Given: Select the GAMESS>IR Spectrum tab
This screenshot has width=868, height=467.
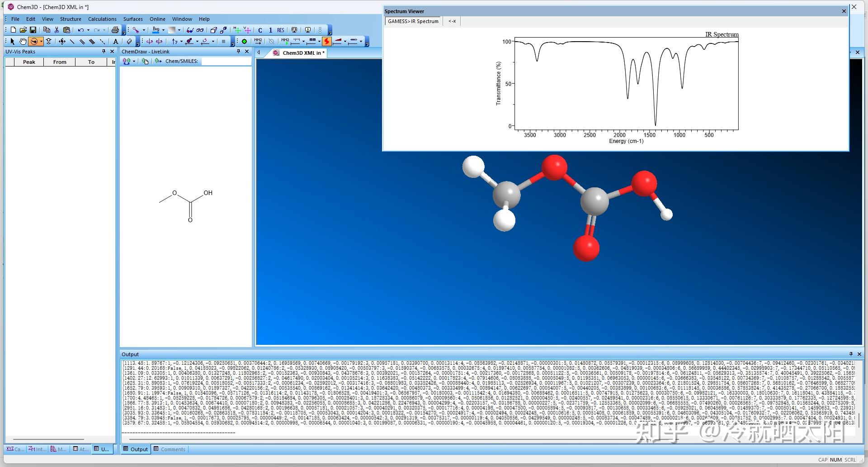Looking at the screenshot, I should (412, 21).
